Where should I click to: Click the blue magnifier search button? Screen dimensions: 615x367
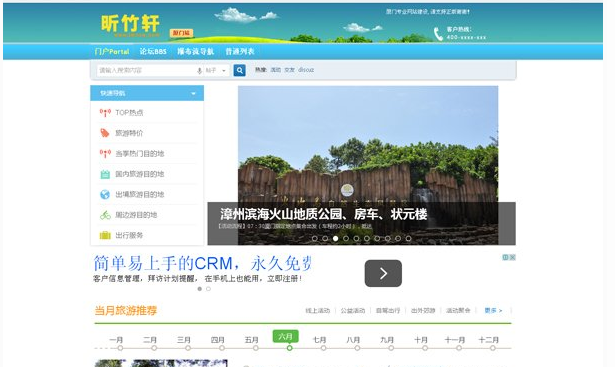coord(240,70)
